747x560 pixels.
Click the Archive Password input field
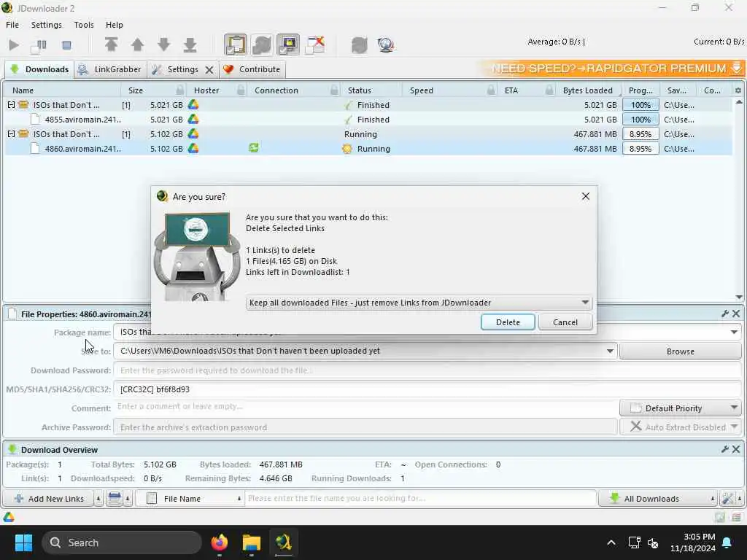pos(365,427)
